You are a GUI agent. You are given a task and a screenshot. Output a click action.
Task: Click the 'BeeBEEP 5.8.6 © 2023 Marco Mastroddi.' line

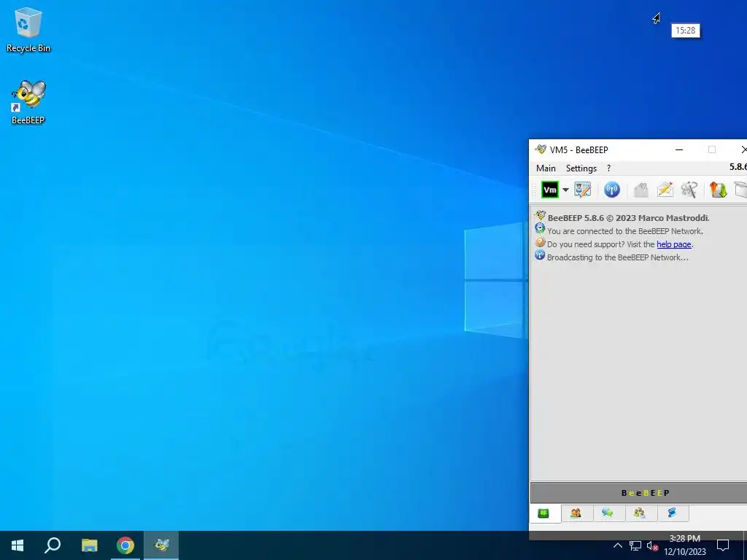(628, 218)
